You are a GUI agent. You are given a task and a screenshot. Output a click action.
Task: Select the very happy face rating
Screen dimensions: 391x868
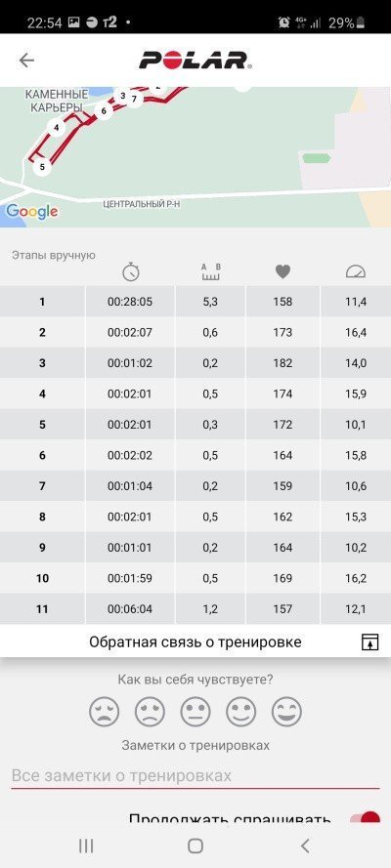click(286, 712)
